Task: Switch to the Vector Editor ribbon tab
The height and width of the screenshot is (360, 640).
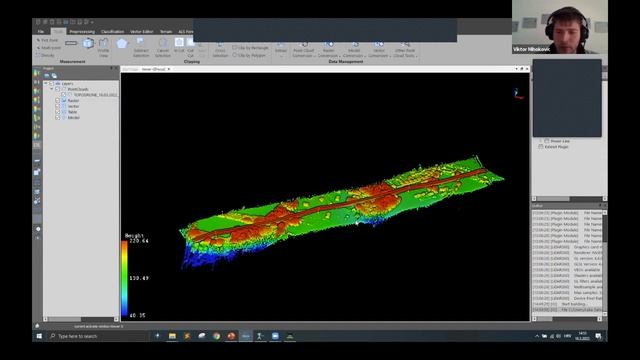Action: tap(142, 31)
